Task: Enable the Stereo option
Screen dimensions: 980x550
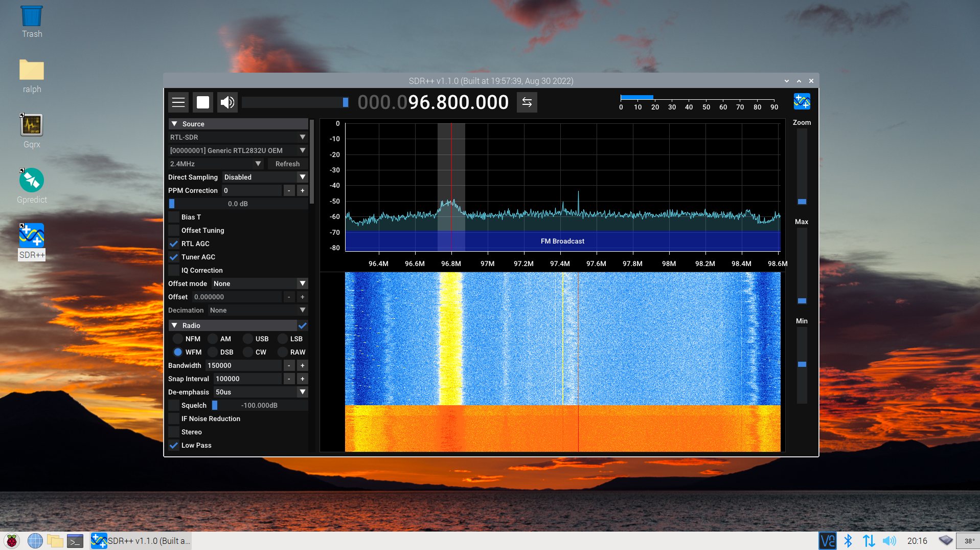Action: click(174, 432)
